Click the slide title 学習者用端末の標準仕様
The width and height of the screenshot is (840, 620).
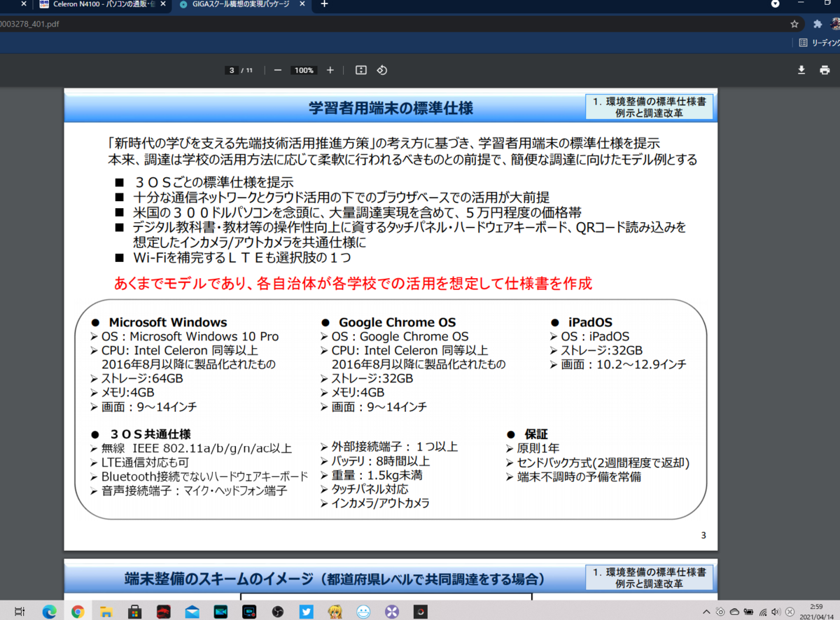point(391,108)
